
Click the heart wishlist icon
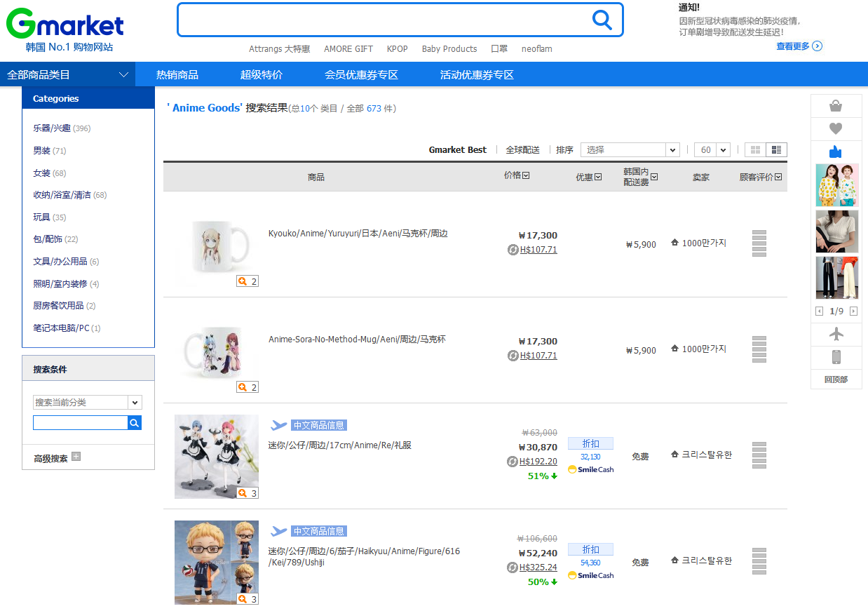[x=835, y=129]
